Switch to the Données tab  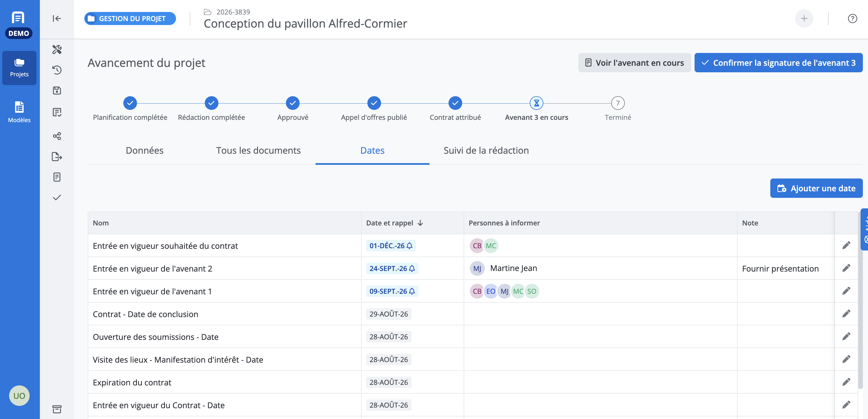click(145, 151)
